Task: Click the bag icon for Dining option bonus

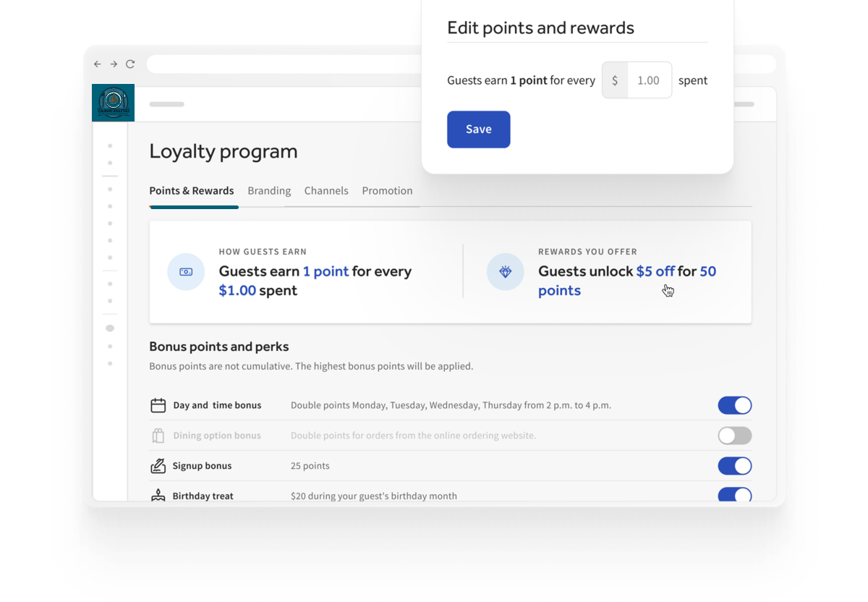Action: 158,436
